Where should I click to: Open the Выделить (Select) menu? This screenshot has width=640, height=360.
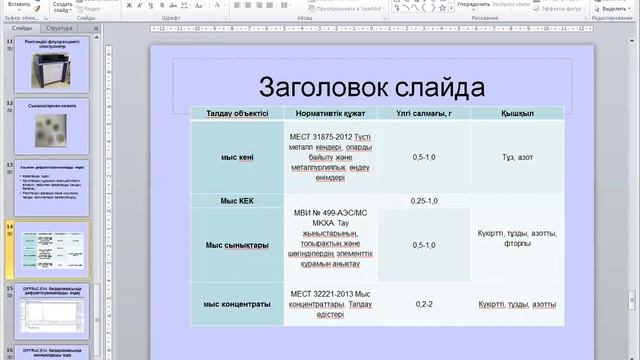612,9
